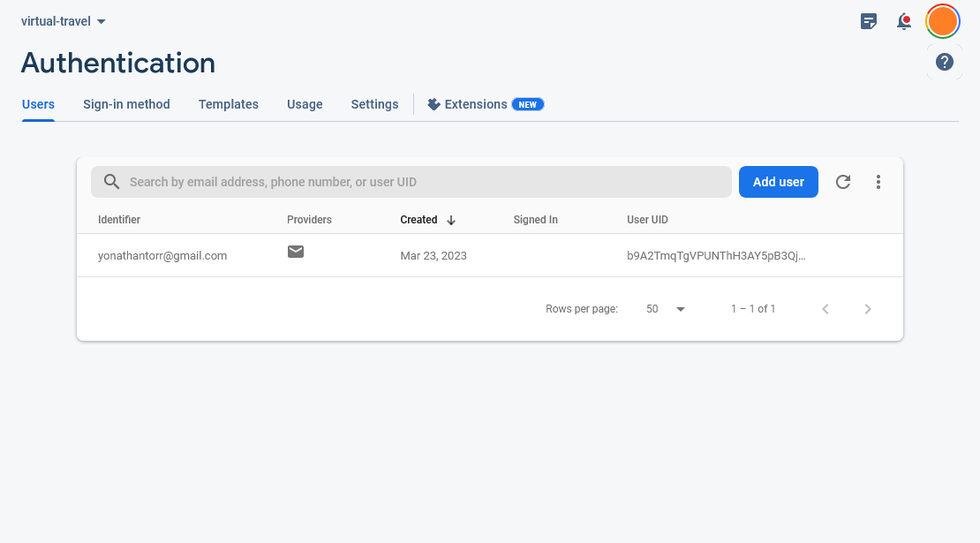Open the overflow menu beside refresh
The image size is (980, 543).
[x=878, y=181]
